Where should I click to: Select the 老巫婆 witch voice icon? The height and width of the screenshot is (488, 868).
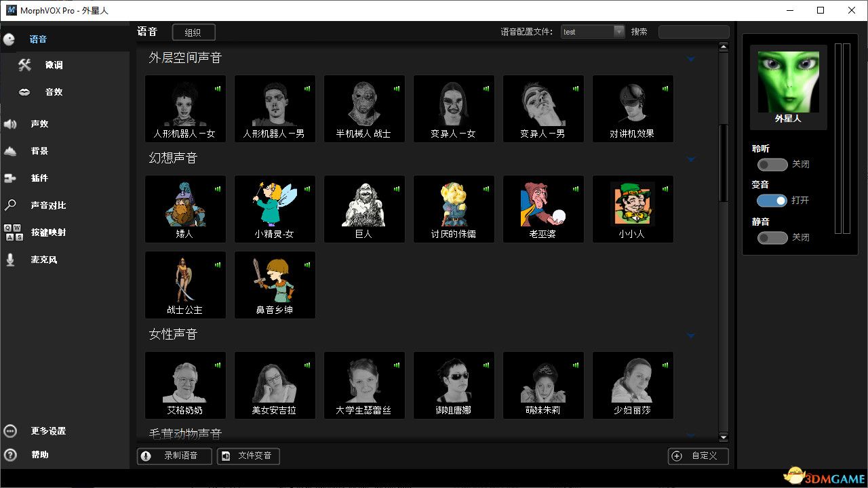(543, 208)
